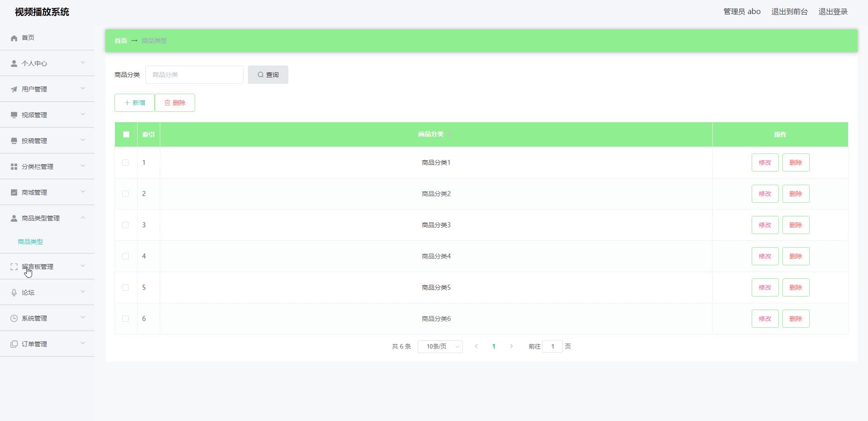Image resolution: width=868 pixels, height=421 pixels.
Task: Expand the 视频管理 menu chevron
Action: [x=83, y=115]
